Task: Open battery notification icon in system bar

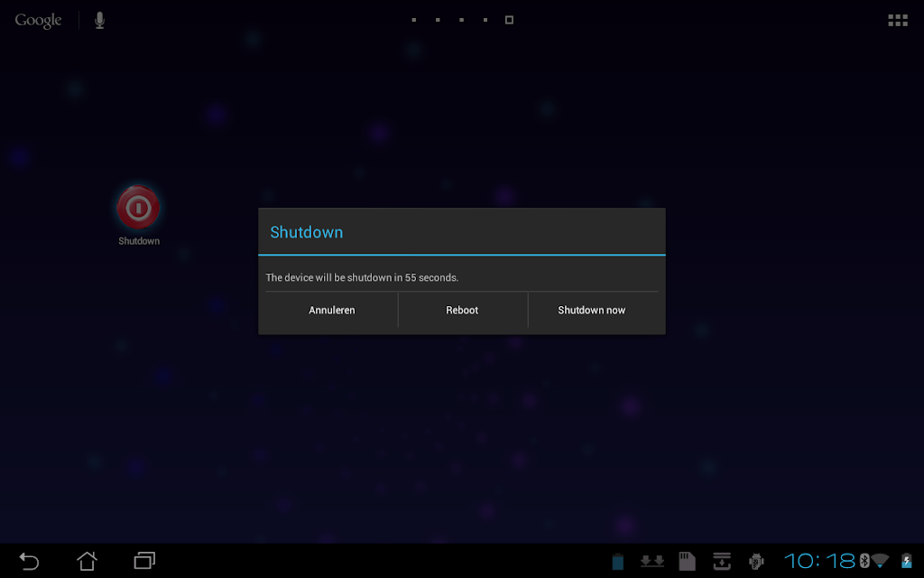Action: coord(617,562)
